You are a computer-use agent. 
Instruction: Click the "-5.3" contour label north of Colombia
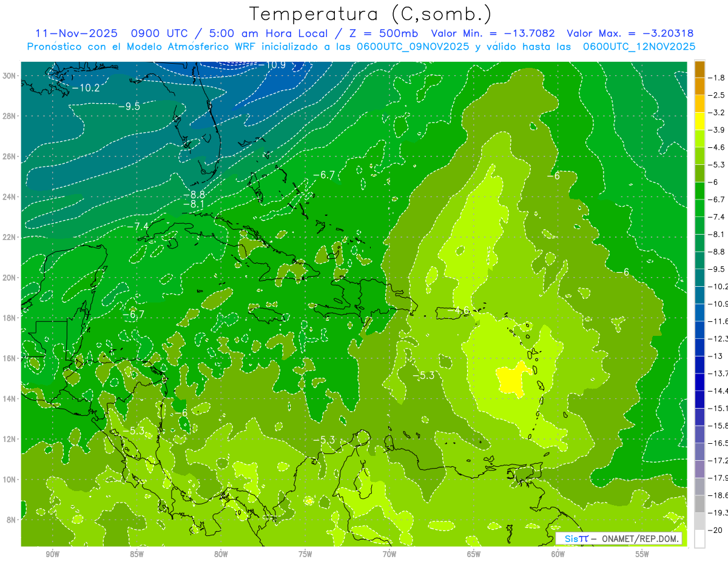(x=324, y=440)
